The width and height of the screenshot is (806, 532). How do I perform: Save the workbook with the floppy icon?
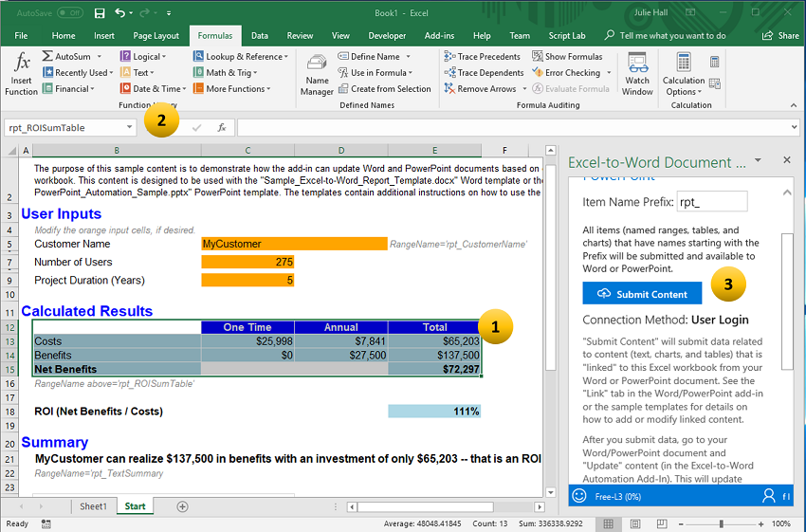coord(100,13)
